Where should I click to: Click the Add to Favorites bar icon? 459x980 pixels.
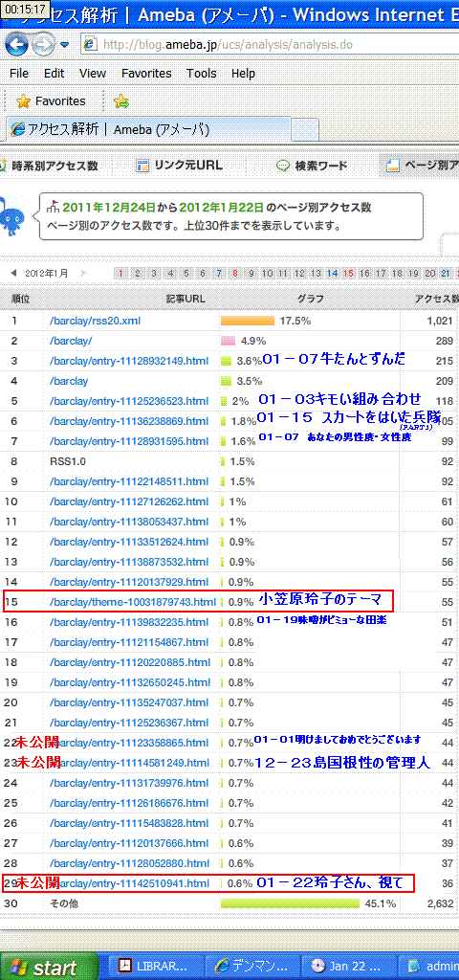pos(120,101)
